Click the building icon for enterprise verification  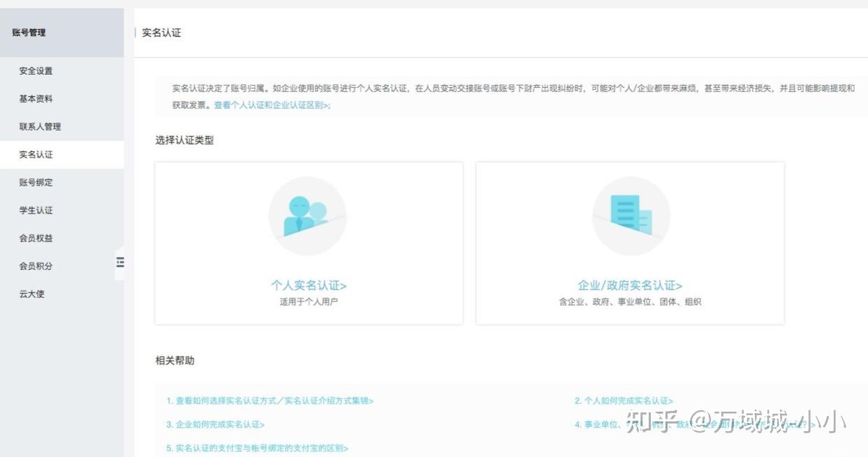(x=630, y=215)
